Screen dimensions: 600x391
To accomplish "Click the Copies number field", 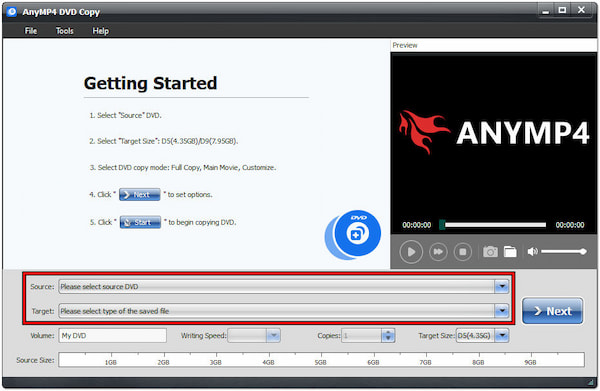I will tap(362, 336).
